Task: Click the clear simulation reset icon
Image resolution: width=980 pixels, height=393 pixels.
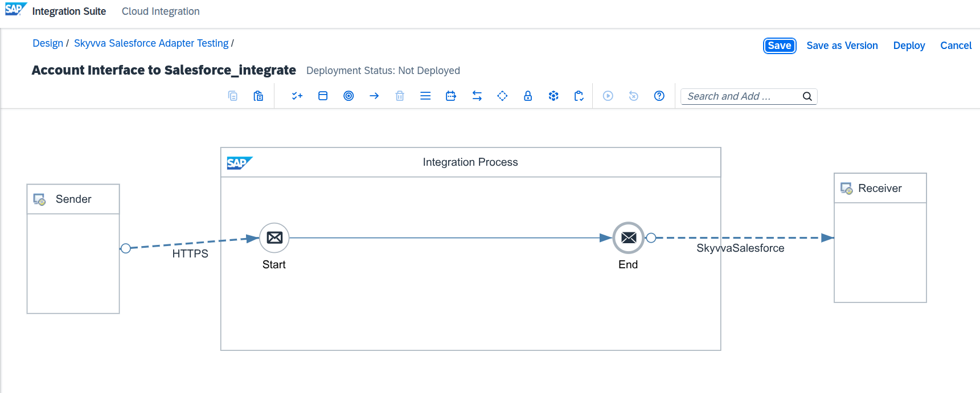Action: (634, 96)
